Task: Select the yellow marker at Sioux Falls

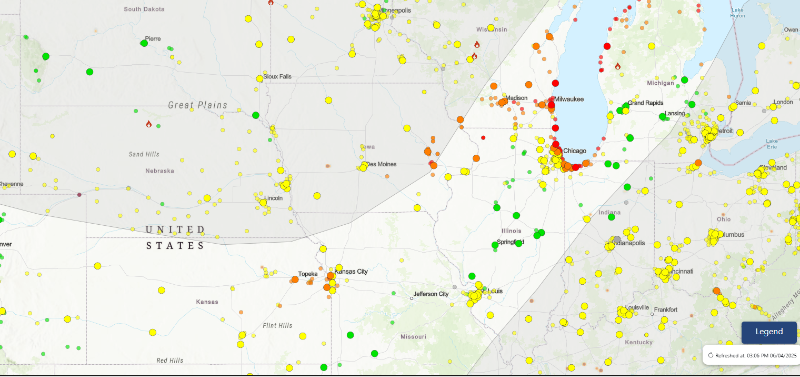Action: [260, 79]
